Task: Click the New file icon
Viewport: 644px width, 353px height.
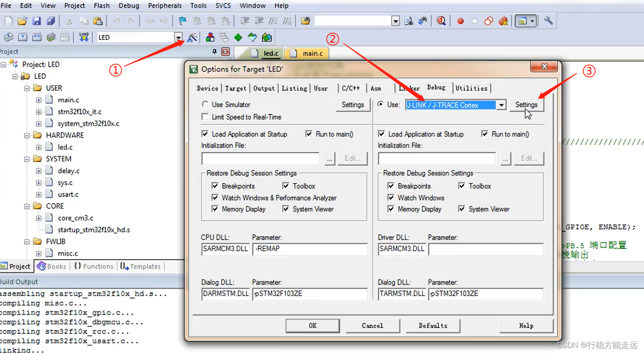Action: [8, 21]
